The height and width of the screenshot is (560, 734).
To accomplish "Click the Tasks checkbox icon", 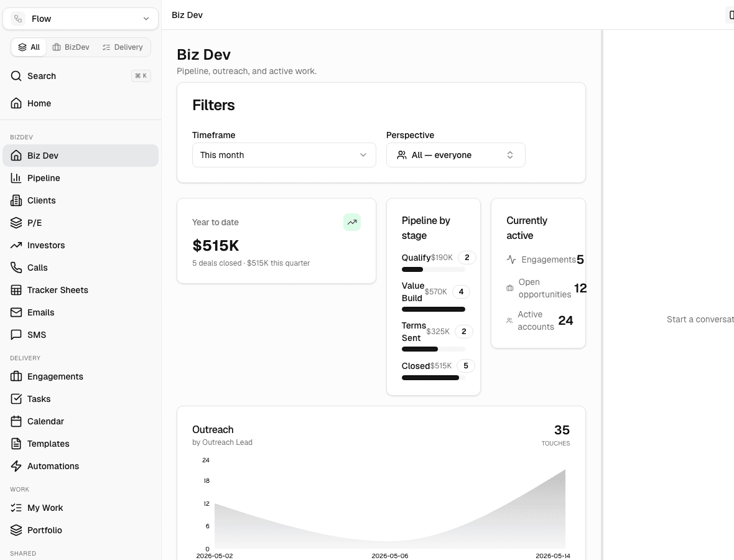I will pyautogui.click(x=16, y=399).
